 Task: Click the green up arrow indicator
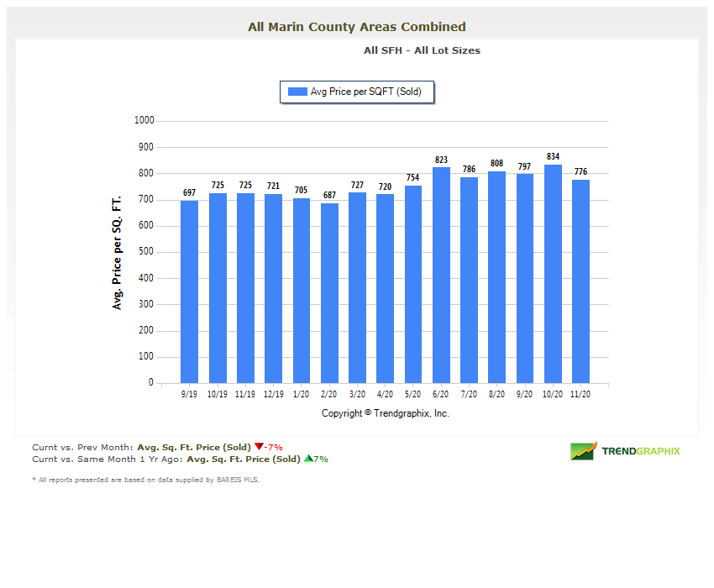pyautogui.click(x=308, y=459)
